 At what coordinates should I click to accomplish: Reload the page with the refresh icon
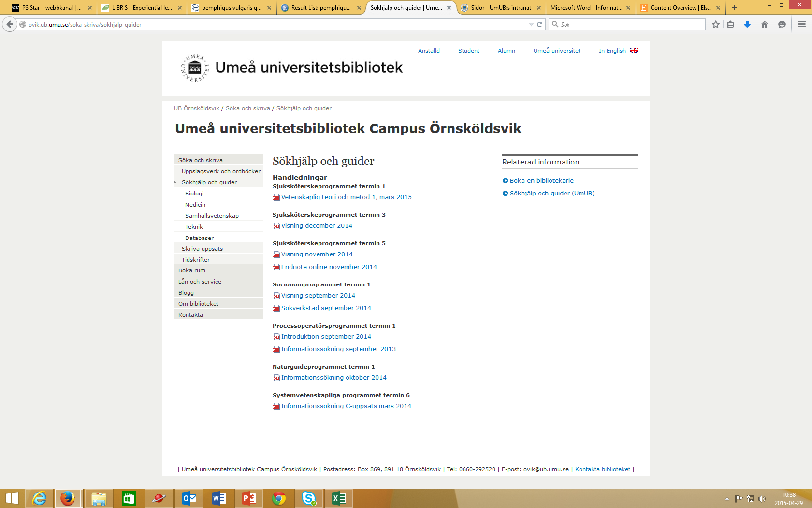[x=540, y=24]
